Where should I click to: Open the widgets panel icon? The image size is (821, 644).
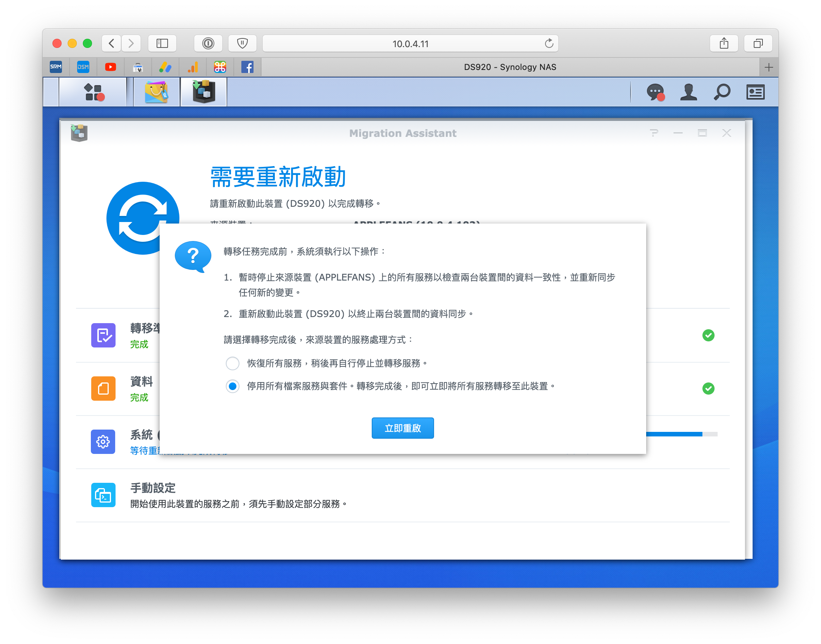point(755,92)
